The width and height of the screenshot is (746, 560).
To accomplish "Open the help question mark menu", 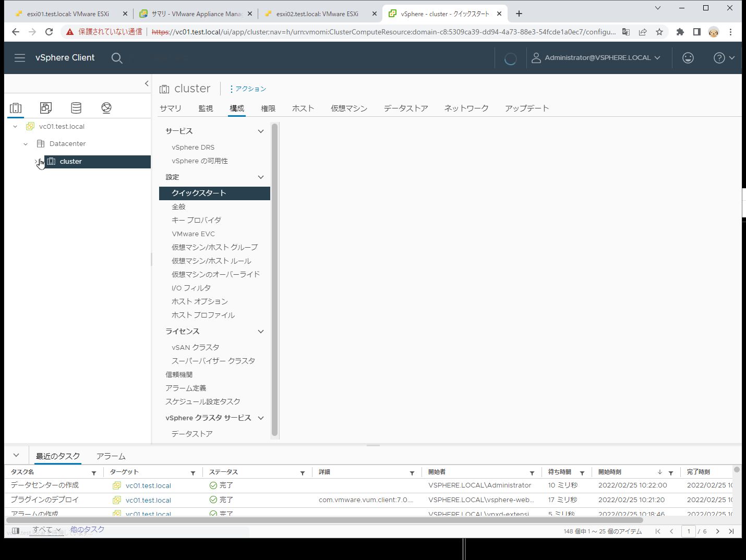I will tap(724, 58).
